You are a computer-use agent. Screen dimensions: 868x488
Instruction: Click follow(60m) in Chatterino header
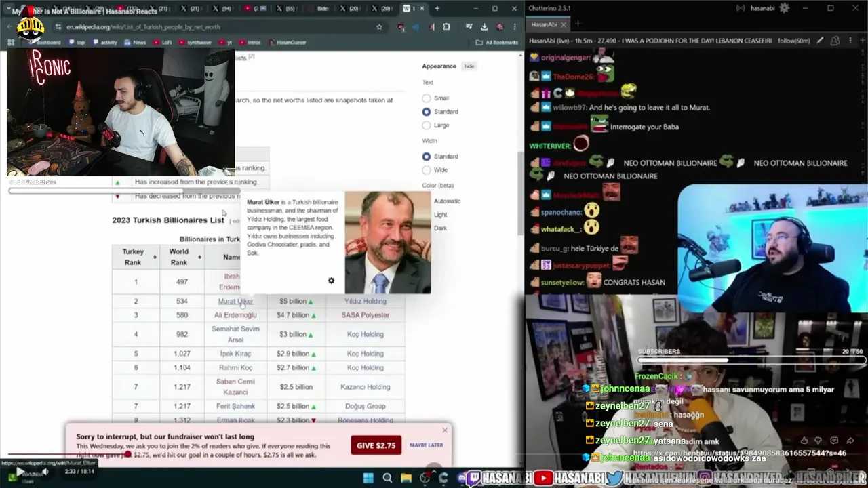[x=794, y=41]
